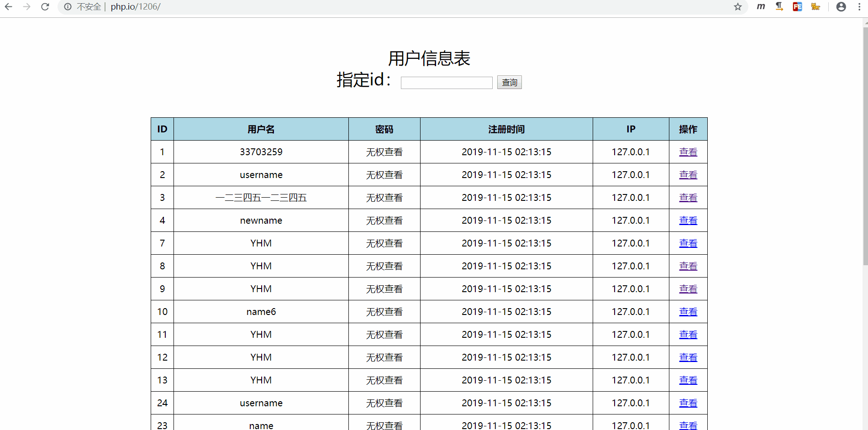This screenshot has width=868, height=430.
Task: Click the 查询 button
Action: [509, 82]
